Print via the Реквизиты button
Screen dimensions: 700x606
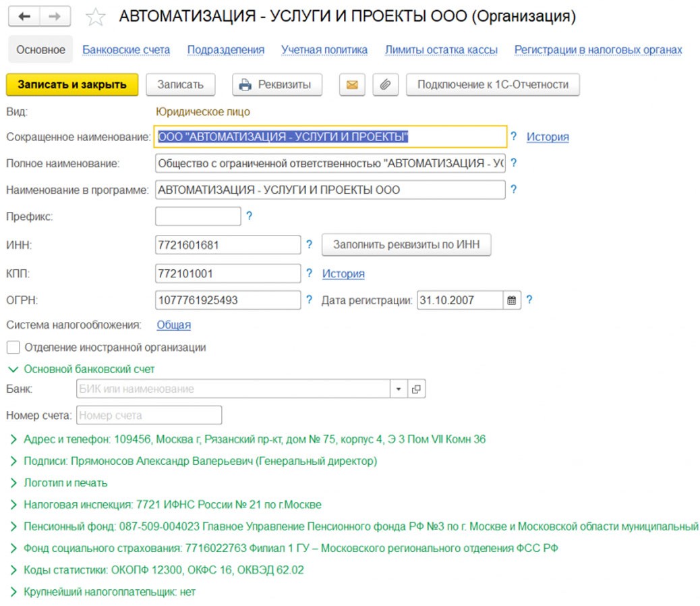click(x=276, y=84)
